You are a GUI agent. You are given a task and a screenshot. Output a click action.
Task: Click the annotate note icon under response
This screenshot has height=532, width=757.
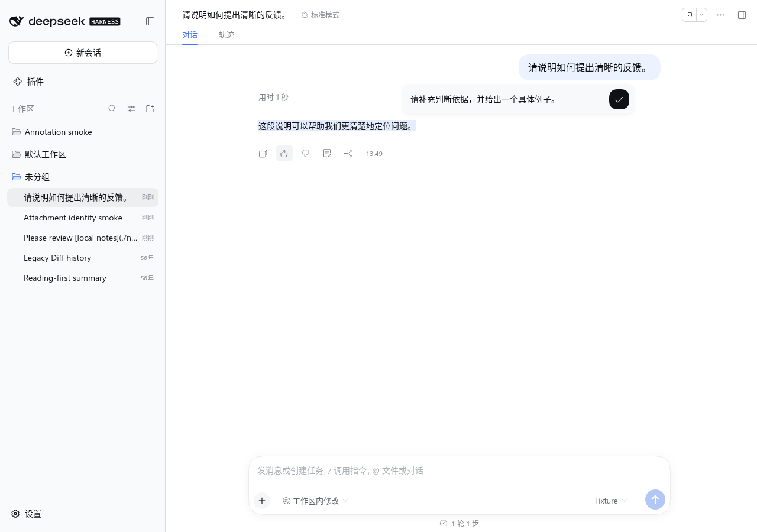(327, 153)
